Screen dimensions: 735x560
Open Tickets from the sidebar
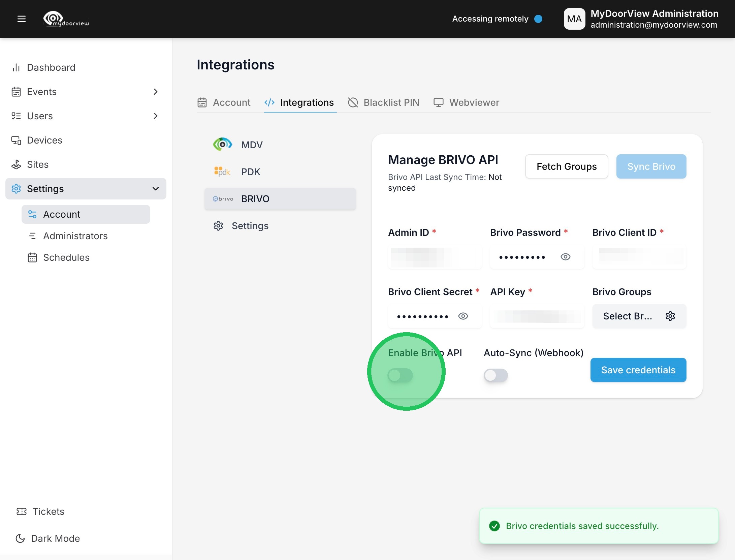click(48, 511)
